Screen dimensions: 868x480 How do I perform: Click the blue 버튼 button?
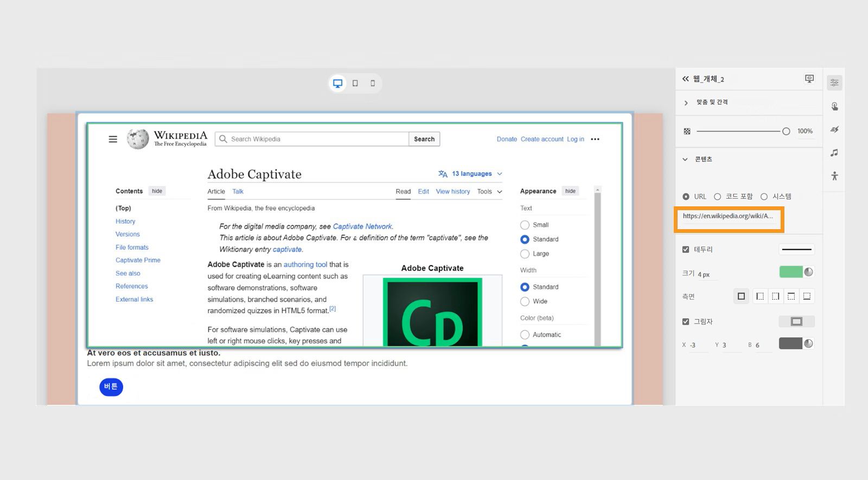(111, 387)
